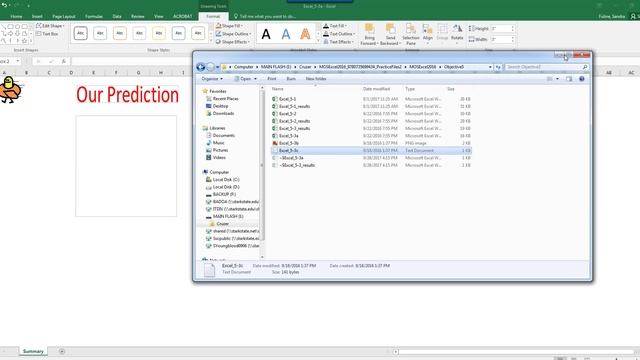The width and height of the screenshot is (640, 360).
Task: Open the Organize menu in Explorer
Action: point(212,78)
